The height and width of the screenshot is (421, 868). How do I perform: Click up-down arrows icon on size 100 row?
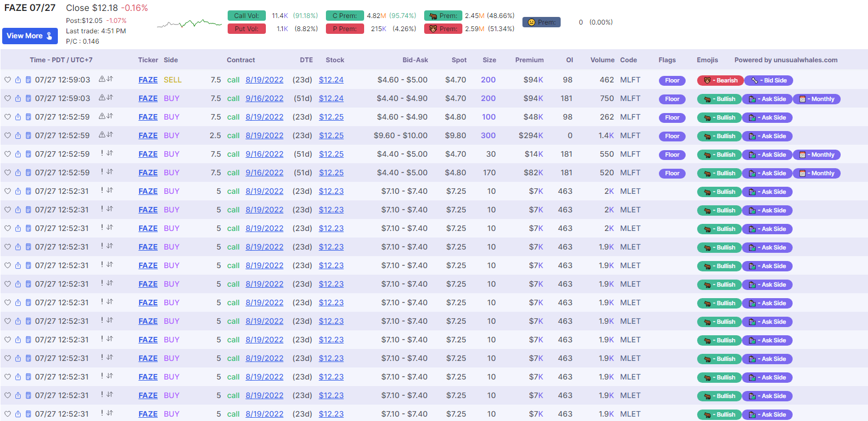(110, 116)
